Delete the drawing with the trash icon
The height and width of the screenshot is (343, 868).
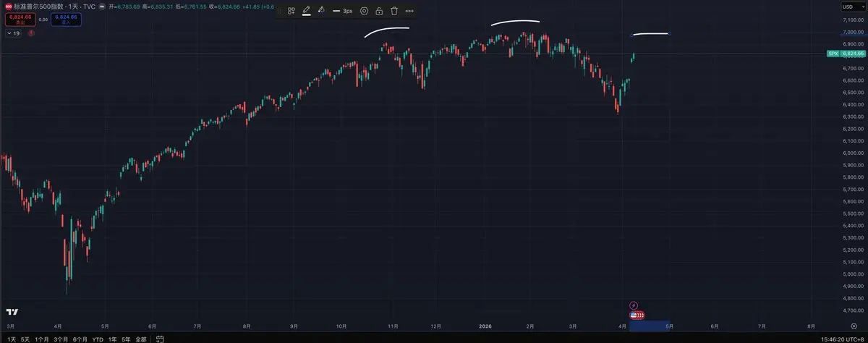394,11
